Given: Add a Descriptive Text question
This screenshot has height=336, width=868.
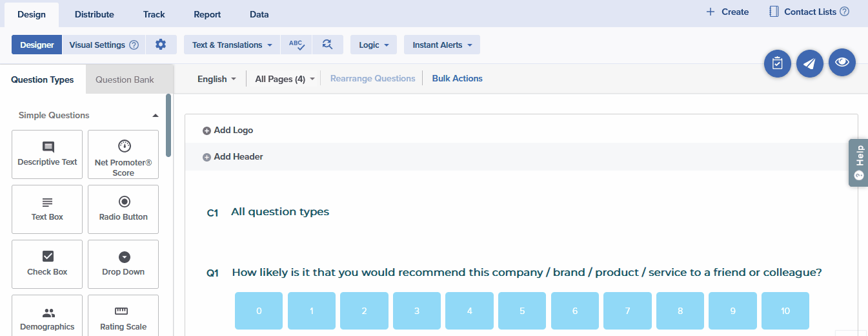Looking at the screenshot, I should (47, 154).
